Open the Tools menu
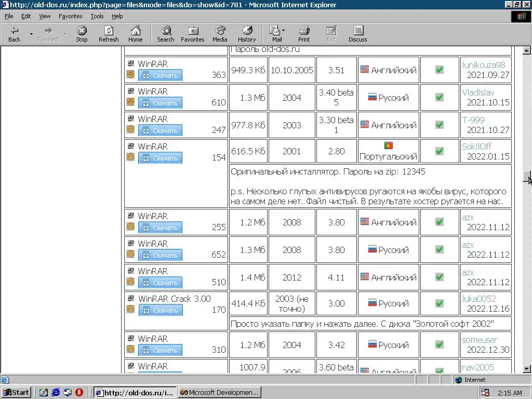The height and width of the screenshot is (399, 532). pyautogui.click(x=97, y=16)
